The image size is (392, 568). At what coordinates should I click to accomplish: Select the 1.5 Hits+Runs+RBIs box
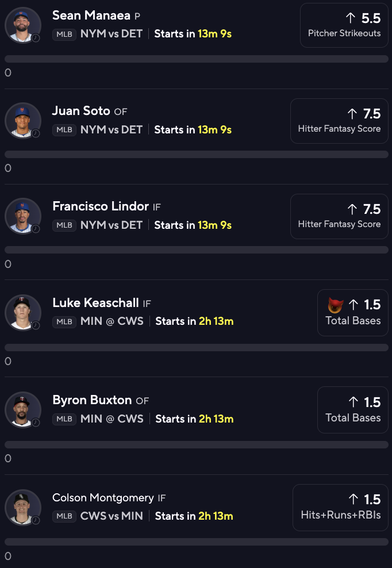tap(340, 508)
